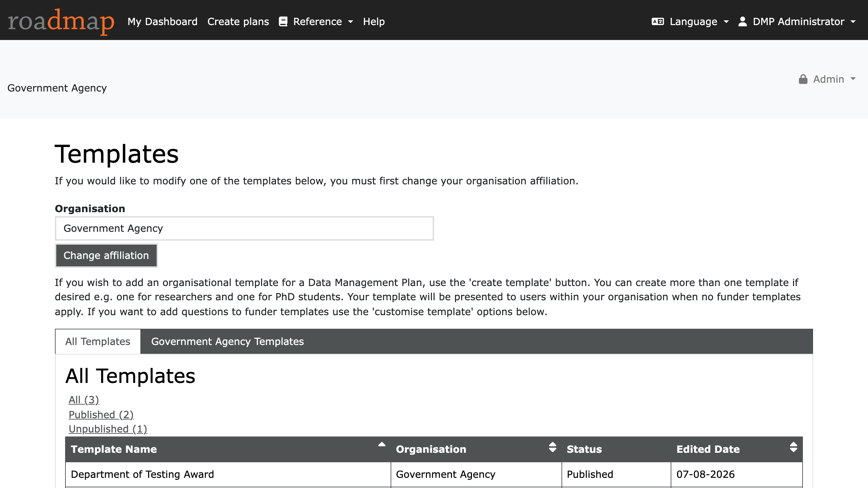Click the Published status cell
This screenshot has height=488, width=868.
pyautogui.click(x=616, y=474)
